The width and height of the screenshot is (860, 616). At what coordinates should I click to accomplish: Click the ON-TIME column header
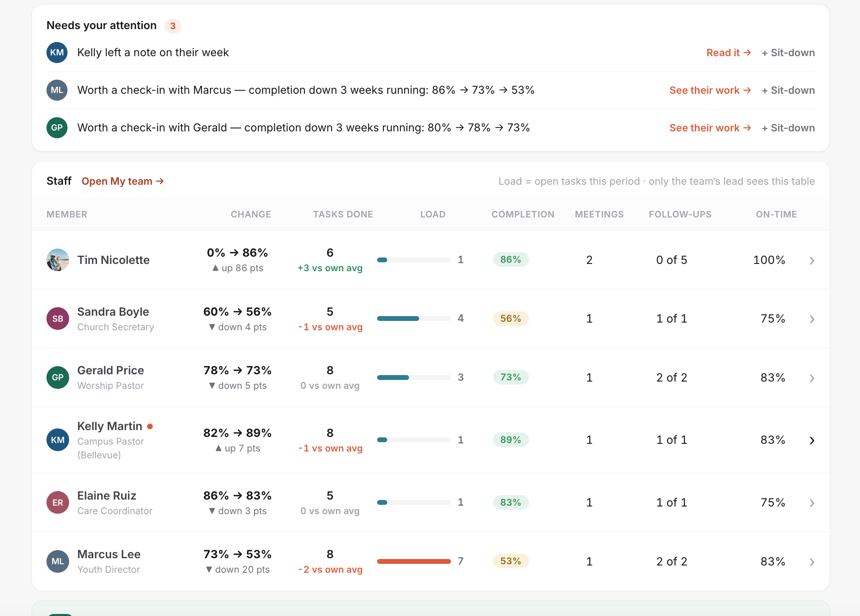[776, 214]
